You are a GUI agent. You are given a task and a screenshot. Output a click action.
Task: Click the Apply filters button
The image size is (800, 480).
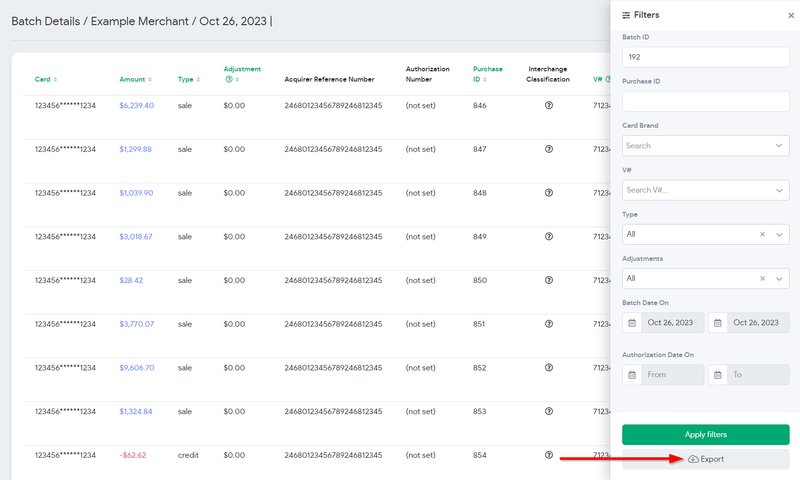706,435
